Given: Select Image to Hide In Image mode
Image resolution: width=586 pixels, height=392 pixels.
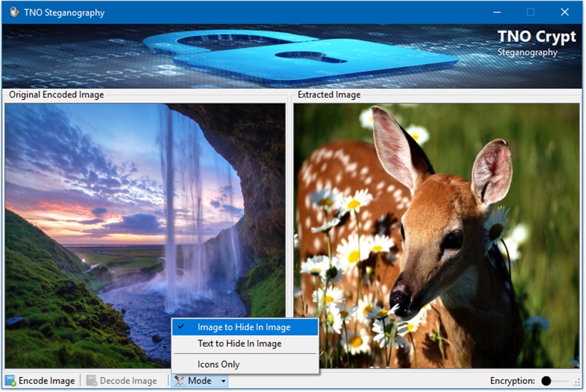Looking at the screenshot, I should [245, 327].
